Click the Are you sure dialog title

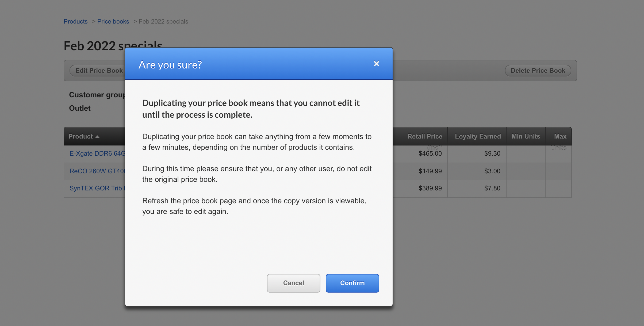(x=170, y=65)
